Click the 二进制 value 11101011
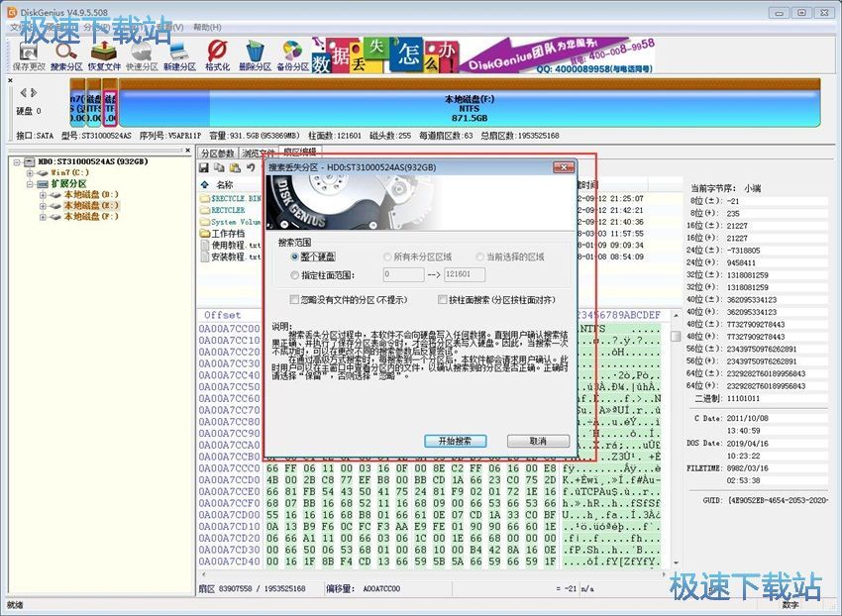 743,398
